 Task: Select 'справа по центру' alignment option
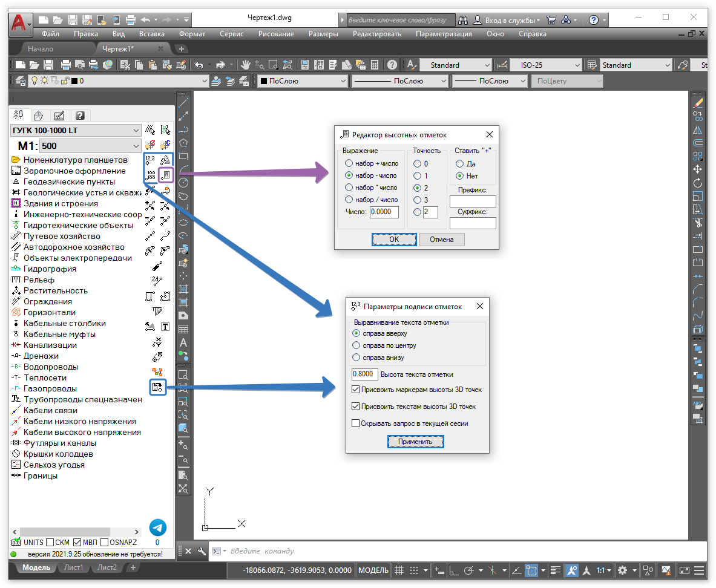click(x=356, y=345)
